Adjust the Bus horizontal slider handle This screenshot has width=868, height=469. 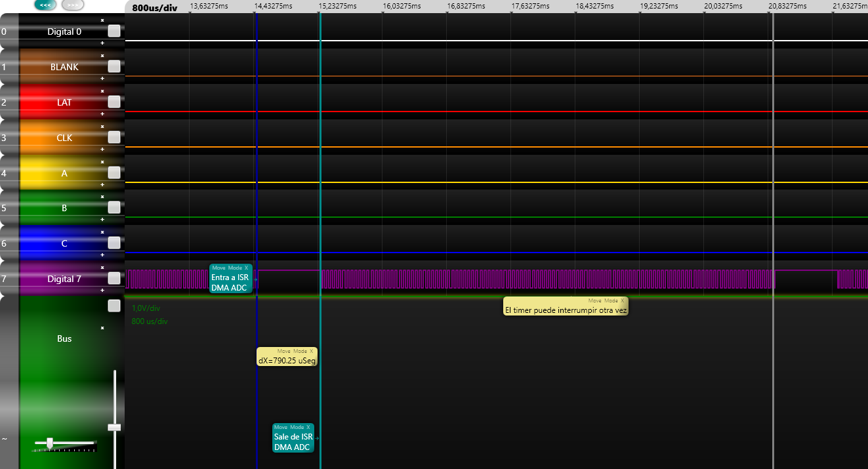tap(50, 443)
